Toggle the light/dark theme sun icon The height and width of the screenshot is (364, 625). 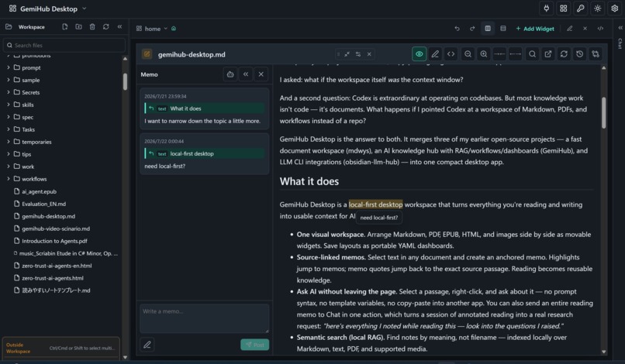pyautogui.click(x=598, y=9)
